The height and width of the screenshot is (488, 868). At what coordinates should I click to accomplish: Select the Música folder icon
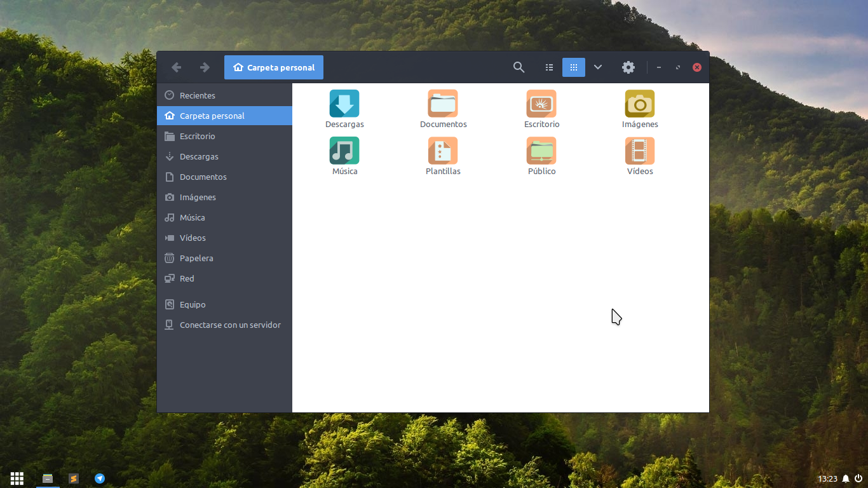pos(344,151)
